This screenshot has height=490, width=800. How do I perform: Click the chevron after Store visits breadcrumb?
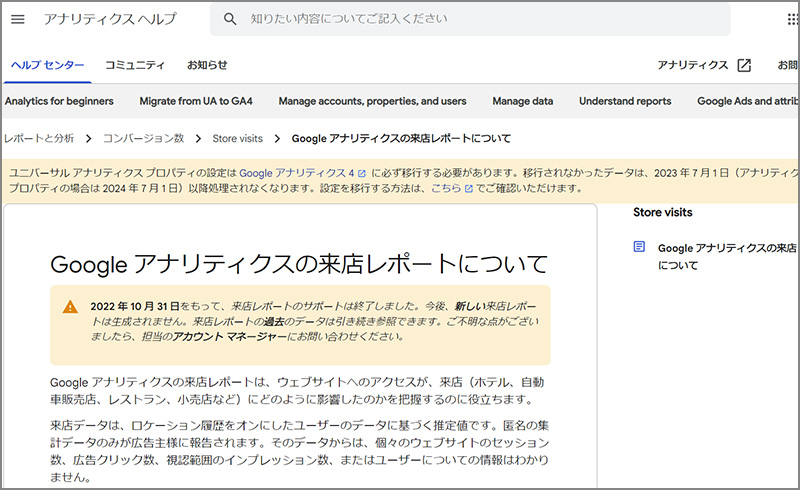pos(277,139)
